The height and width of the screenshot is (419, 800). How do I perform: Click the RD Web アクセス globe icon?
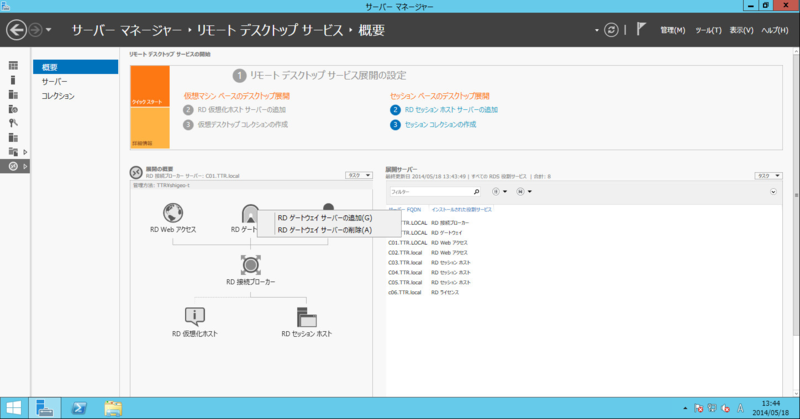coord(173,213)
